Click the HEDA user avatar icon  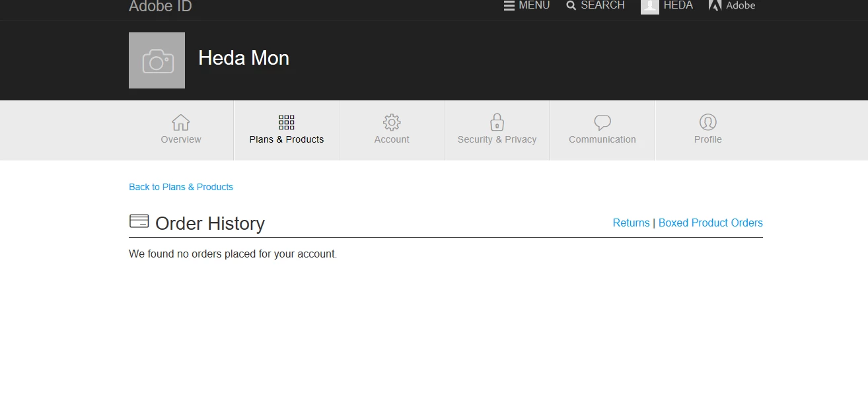pos(650,7)
